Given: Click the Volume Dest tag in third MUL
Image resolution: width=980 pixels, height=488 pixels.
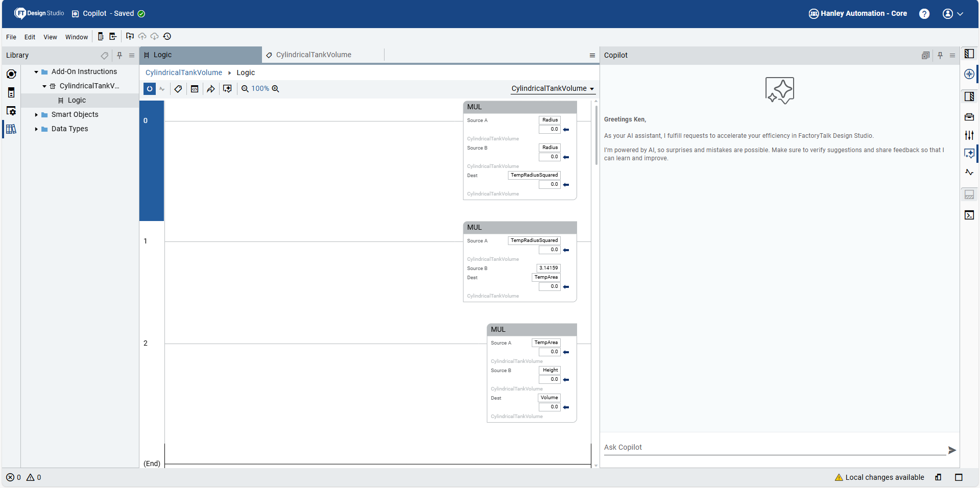Looking at the screenshot, I should [549, 398].
